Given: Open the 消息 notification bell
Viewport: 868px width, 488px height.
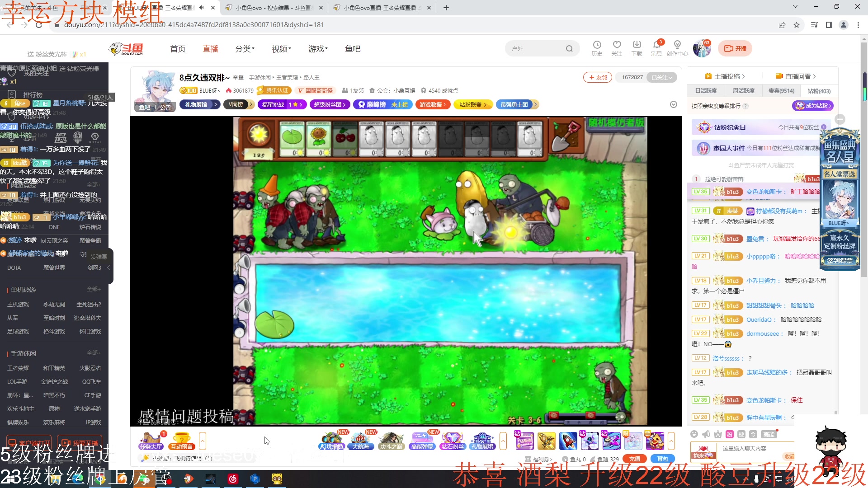Looking at the screenshot, I should click(x=656, y=45).
